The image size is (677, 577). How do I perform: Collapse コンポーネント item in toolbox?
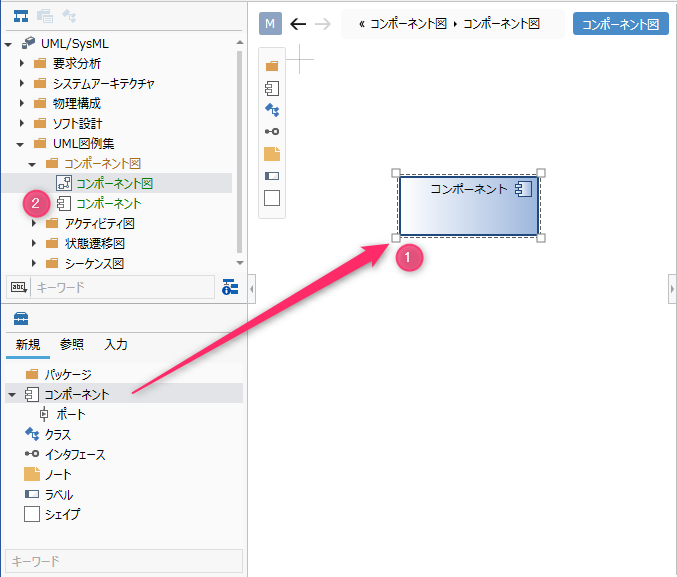[12, 394]
